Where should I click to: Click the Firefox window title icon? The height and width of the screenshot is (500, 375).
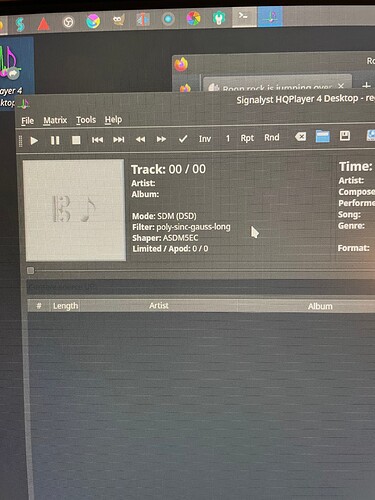point(181,64)
